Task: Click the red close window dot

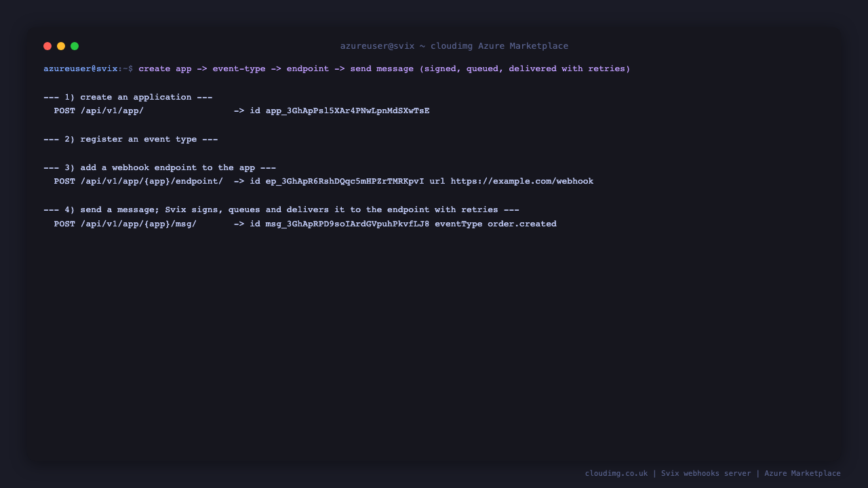Action: click(47, 46)
